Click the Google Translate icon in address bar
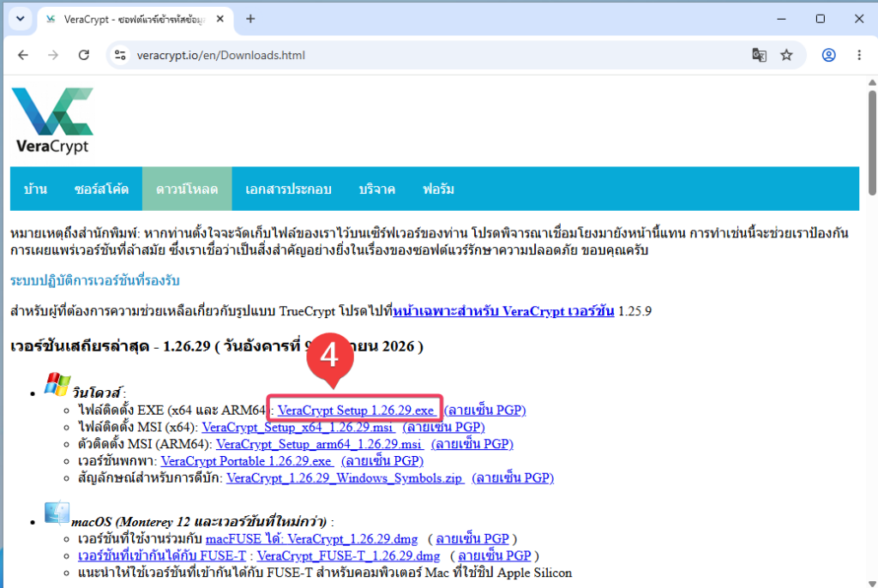The image size is (878, 588). tap(760, 55)
